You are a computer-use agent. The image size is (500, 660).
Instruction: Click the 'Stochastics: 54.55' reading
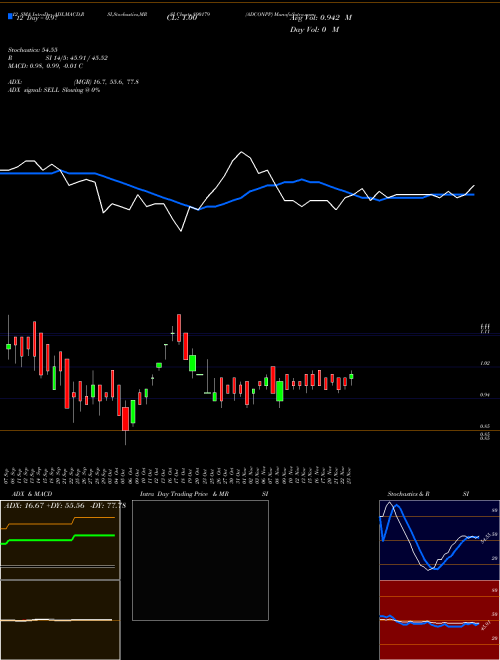tap(32, 50)
